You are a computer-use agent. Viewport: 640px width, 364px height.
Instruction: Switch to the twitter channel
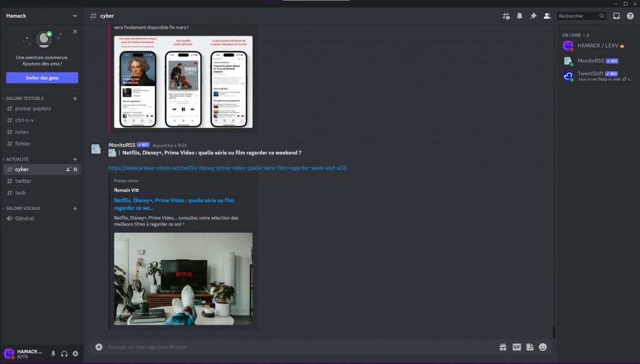tap(23, 181)
